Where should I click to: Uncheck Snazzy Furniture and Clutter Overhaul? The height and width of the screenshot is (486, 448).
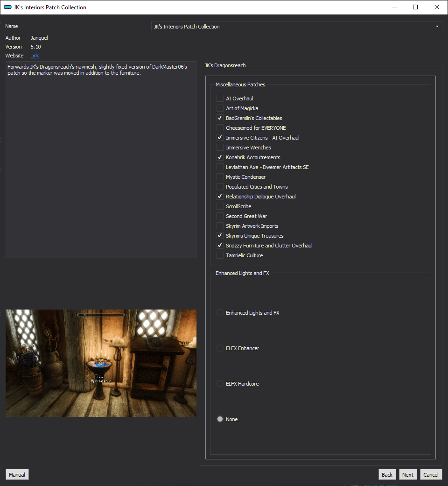[220, 246]
